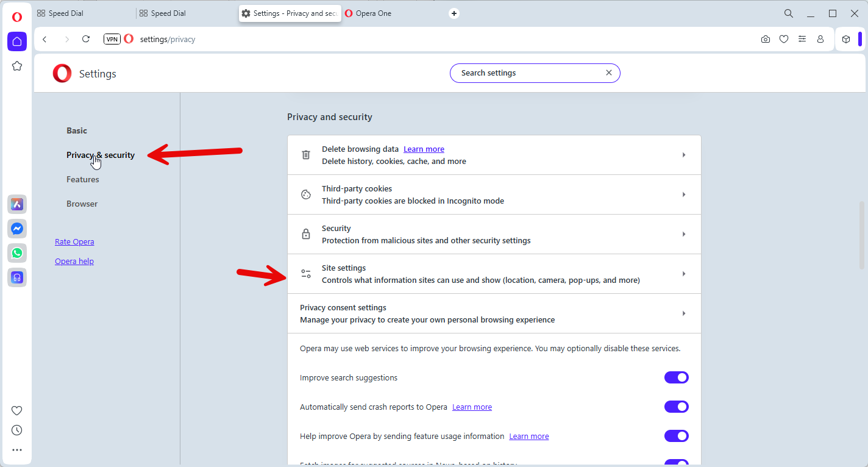Click the Speed Dial home sidebar icon
The width and height of the screenshot is (868, 467).
pos(17,41)
